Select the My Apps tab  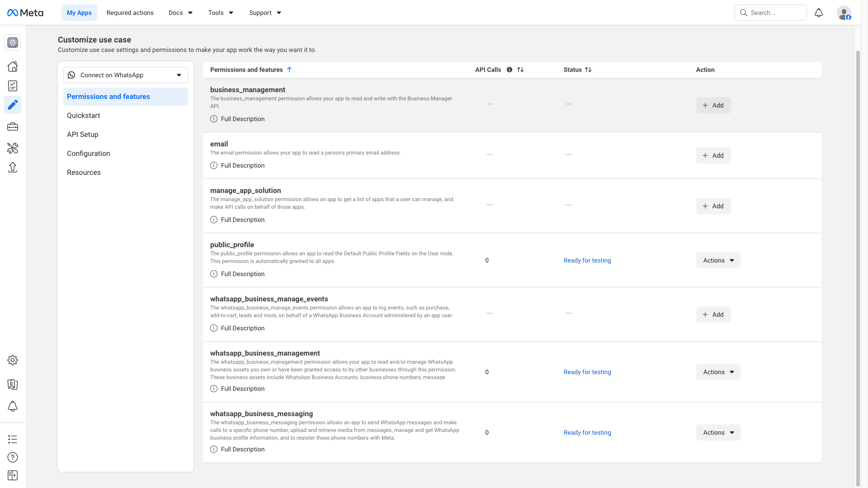(79, 13)
